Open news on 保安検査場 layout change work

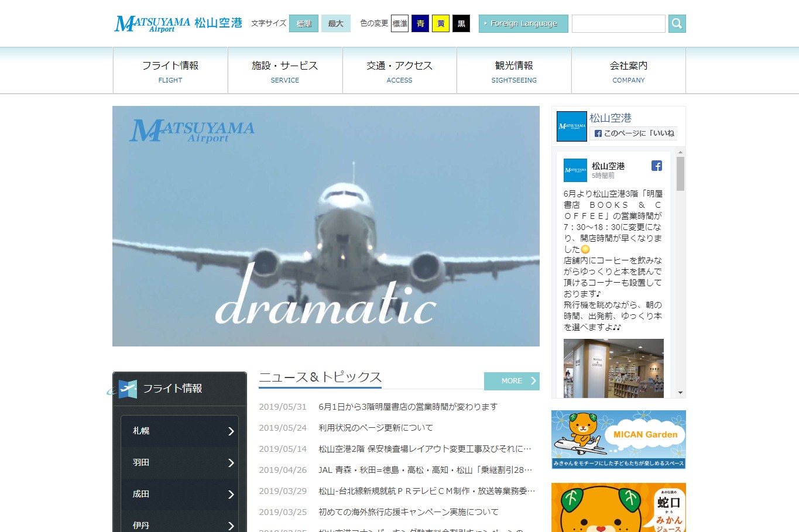425,449
